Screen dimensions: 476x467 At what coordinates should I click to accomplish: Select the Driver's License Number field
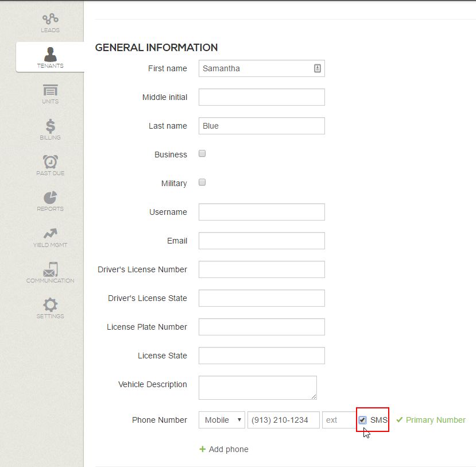261,269
